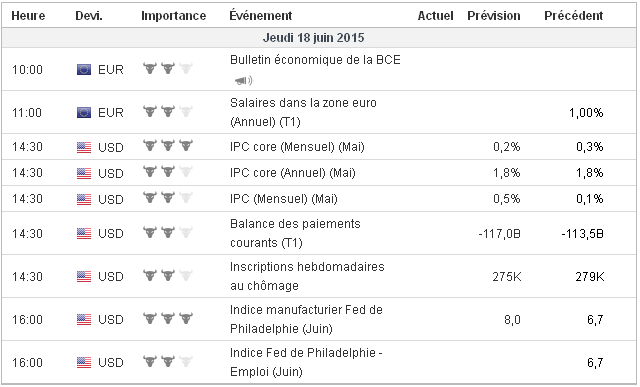The height and width of the screenshot is (387, 640).
Task: Click the Précédent column header
Action: tap(573, 16)
